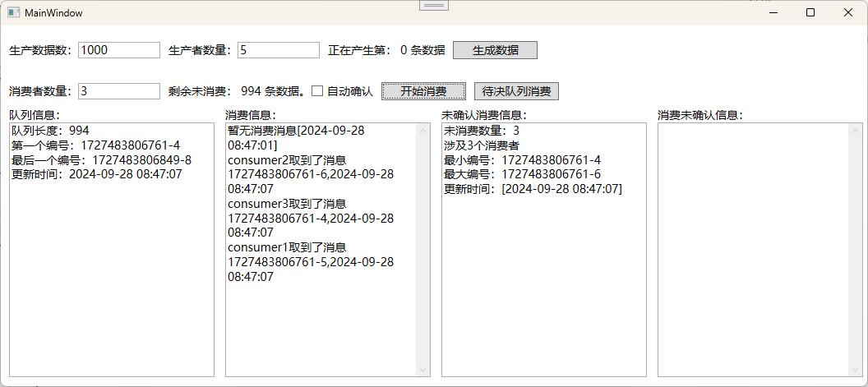The width and height of the screenshot is (868, 387).
Task: Close the MainWindow window
Action: pyautogui.click(x=848, y=12)
